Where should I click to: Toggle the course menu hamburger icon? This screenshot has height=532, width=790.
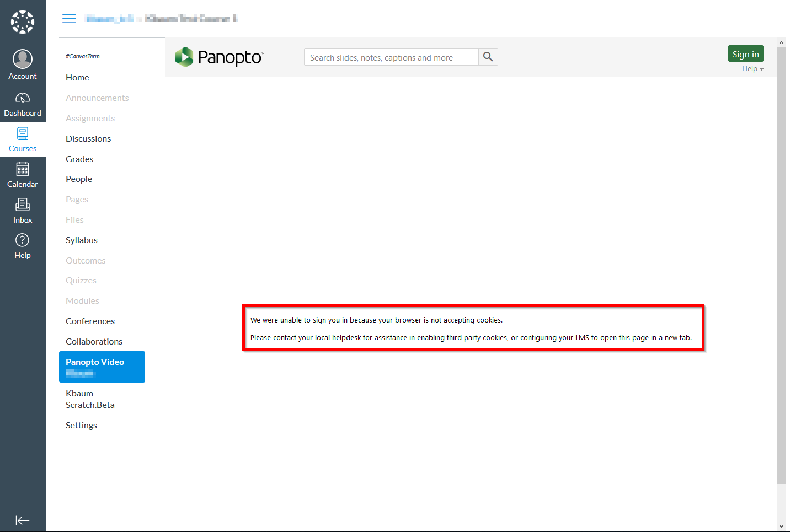pos(69,19)
